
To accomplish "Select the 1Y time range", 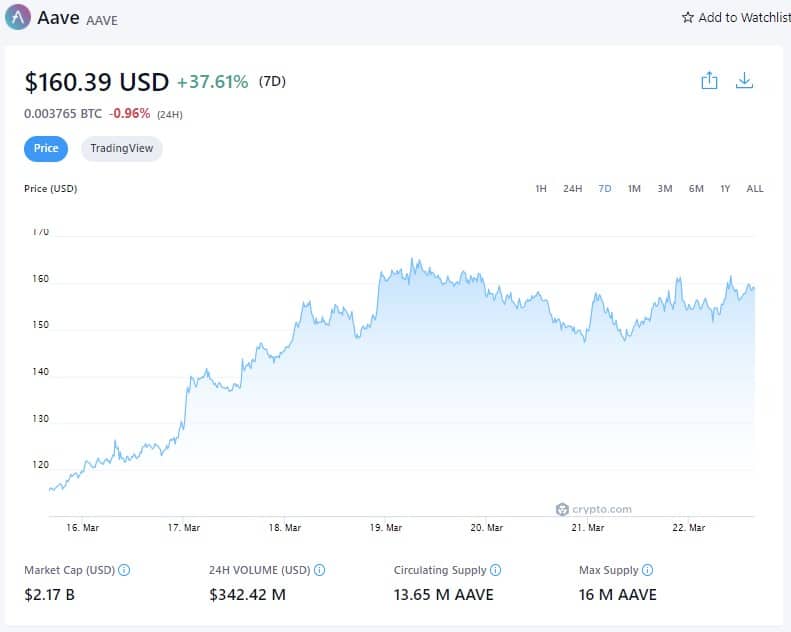I will [725, 189].
